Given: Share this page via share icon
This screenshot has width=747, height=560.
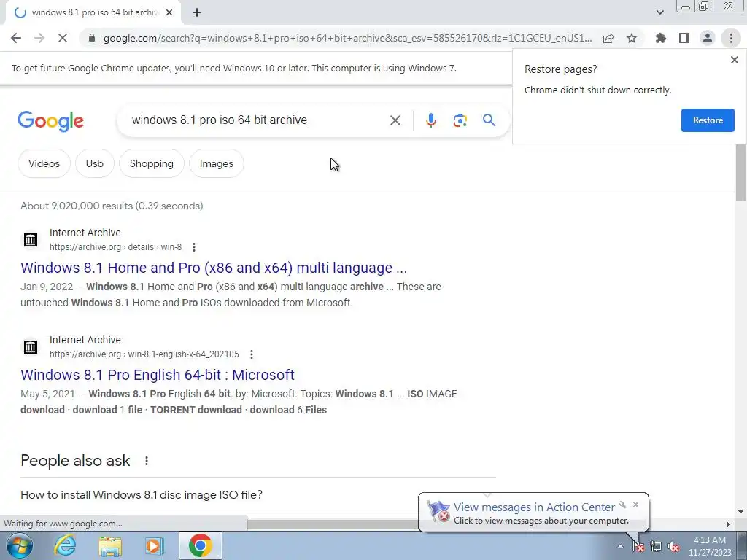Looking at the screenshot, I should coord(608,38).
